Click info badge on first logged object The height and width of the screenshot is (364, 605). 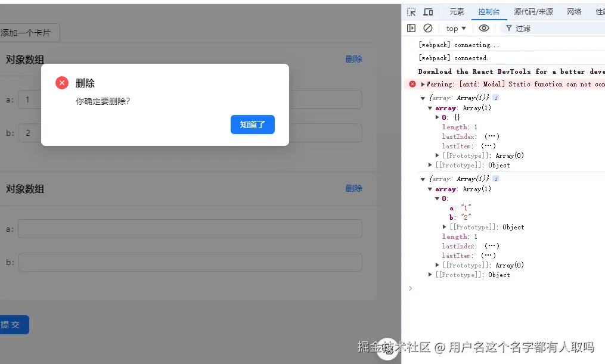(x=496, y=98)
